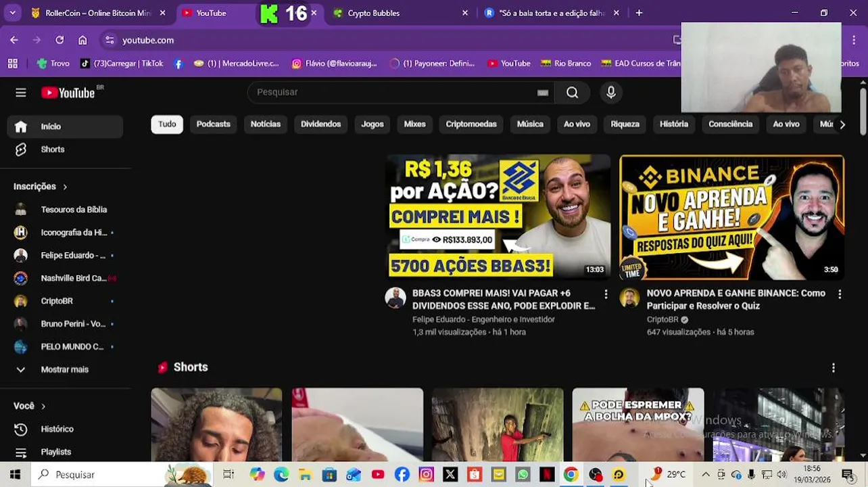Open Histórico in the sidebar

point(65,429)
